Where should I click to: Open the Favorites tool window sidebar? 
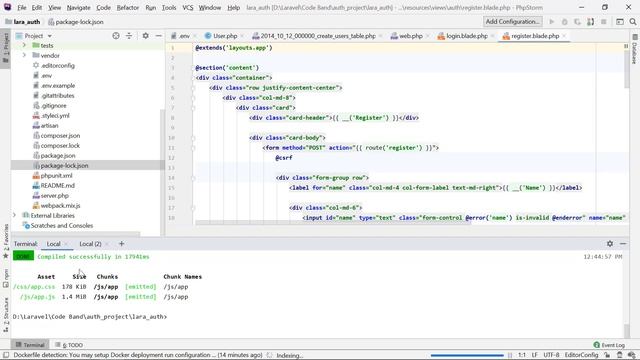[x=6, y=241]
